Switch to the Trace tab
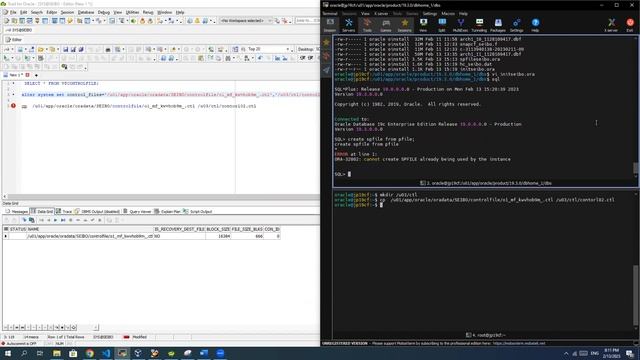The height and width of the screenshot is (360, 640). pyautogui.click(x=64, y=211)
